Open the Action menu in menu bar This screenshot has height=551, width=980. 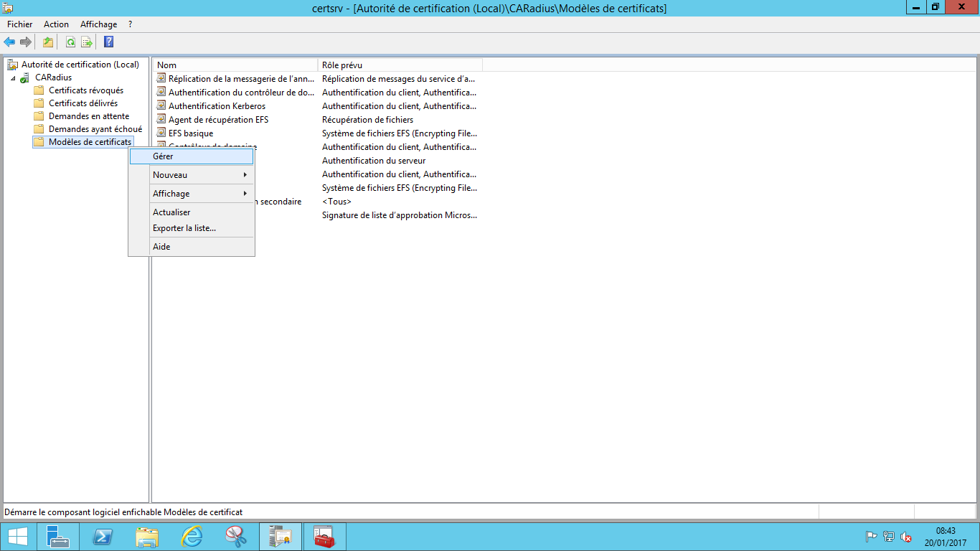tap(57, 24)
